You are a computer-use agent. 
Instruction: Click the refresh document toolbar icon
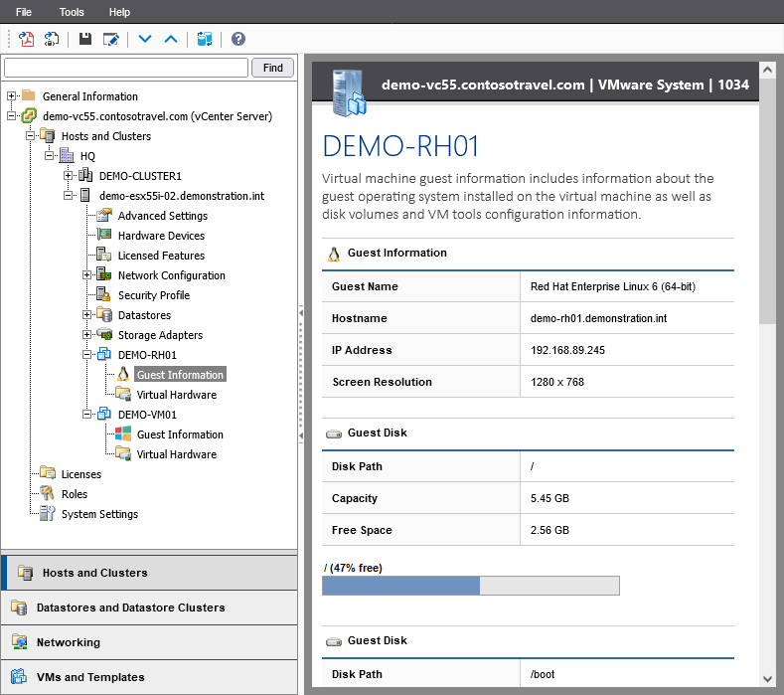(x=52, y=39)
